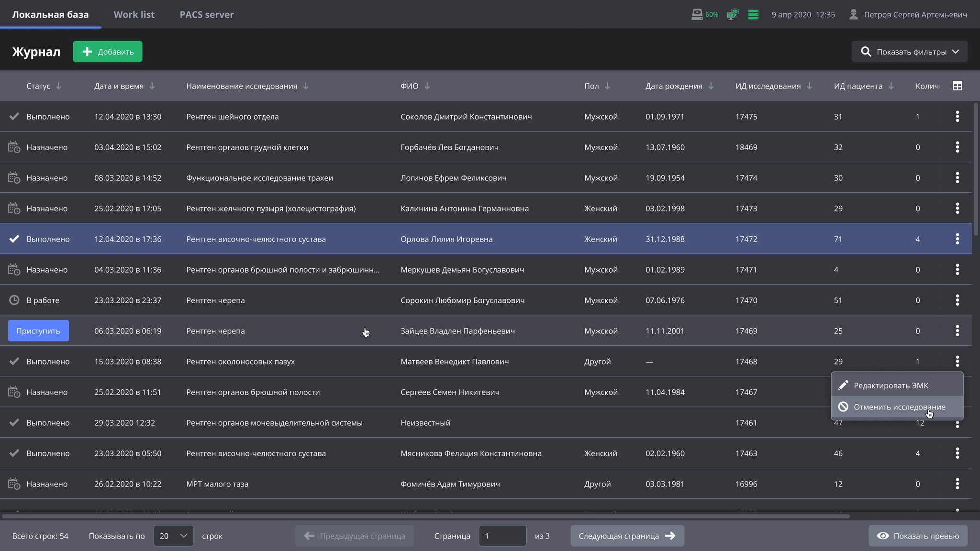Sort by the Статус column arrow

[59, 86]
